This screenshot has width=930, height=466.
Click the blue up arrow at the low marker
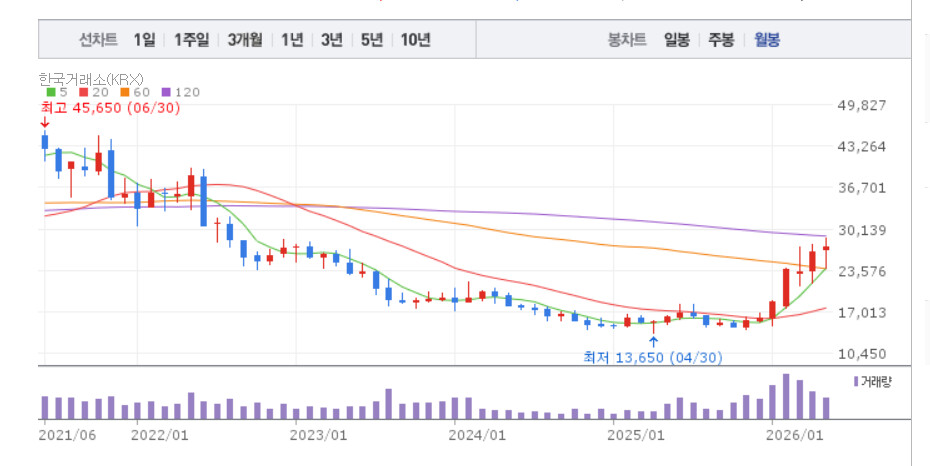coord(653,342)
